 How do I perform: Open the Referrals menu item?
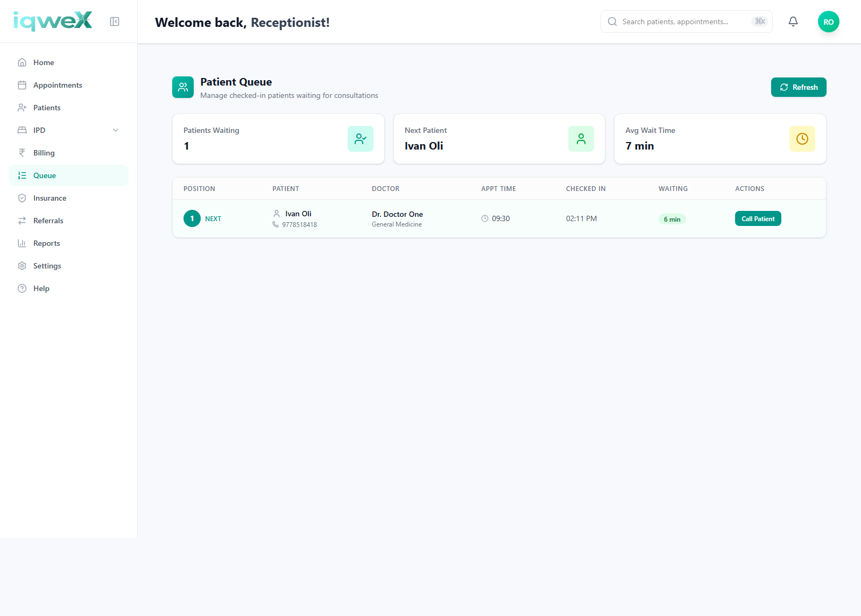tap(69, 221)
